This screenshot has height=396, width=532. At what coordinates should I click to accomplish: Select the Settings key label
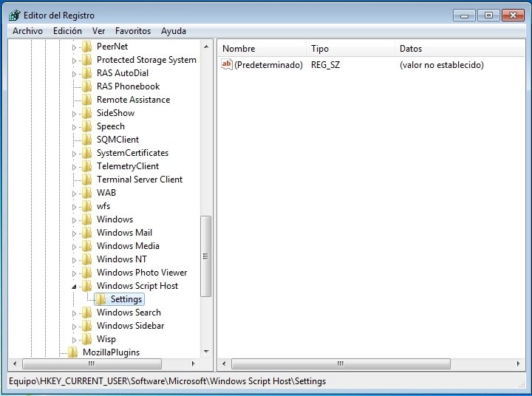[126, 299]
